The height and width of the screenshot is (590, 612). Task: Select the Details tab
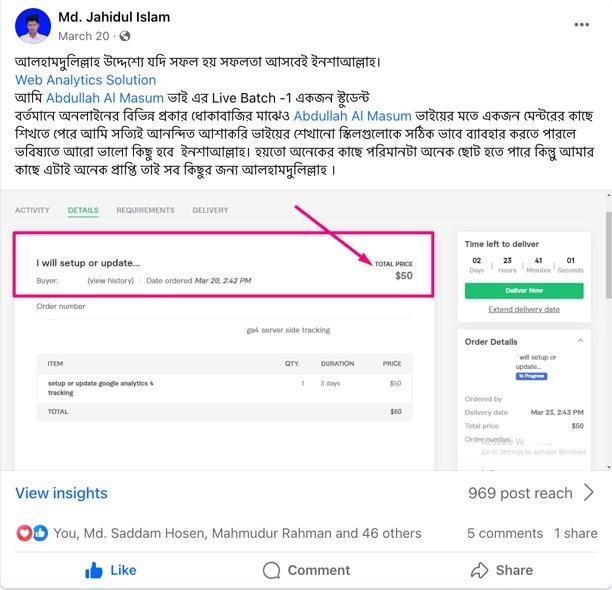83,210
